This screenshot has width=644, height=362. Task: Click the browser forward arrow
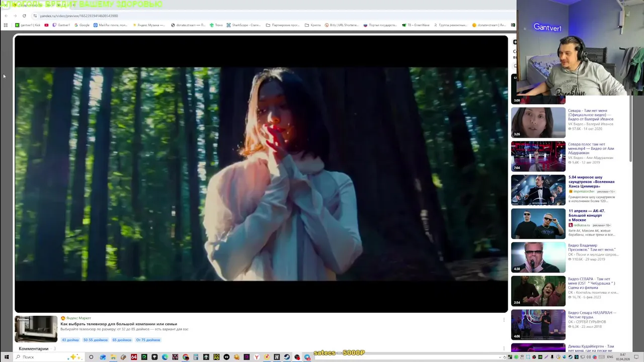pyautogui.click(x=15, y=16)
